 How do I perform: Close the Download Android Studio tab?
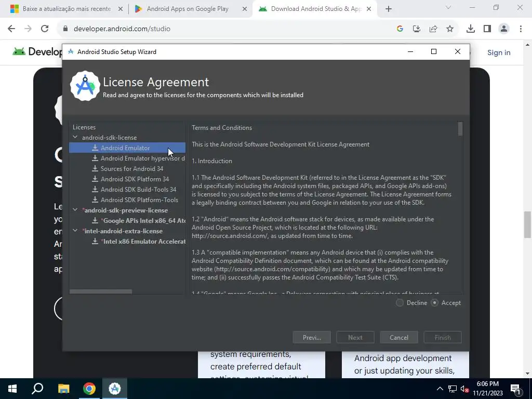[x=369, y=9]
